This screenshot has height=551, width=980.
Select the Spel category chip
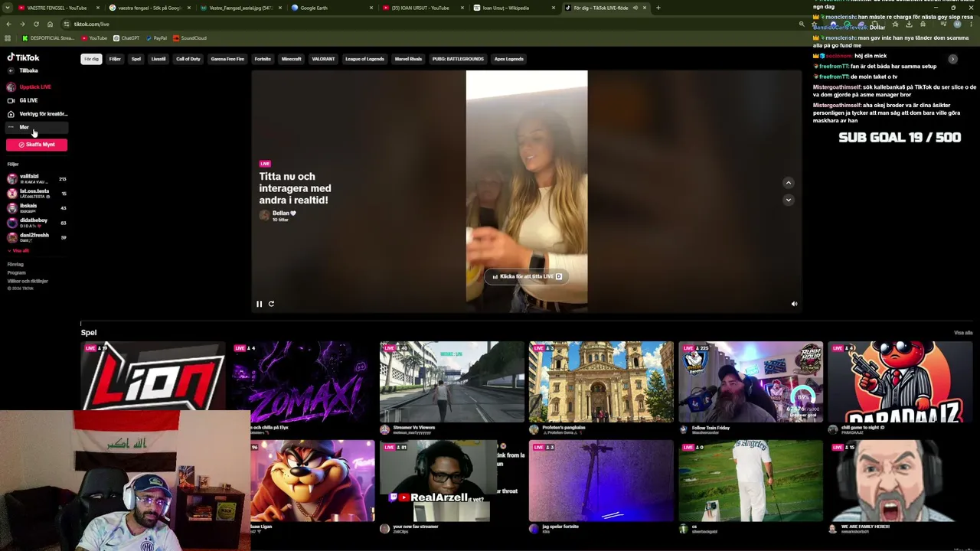tap(136, 59)
